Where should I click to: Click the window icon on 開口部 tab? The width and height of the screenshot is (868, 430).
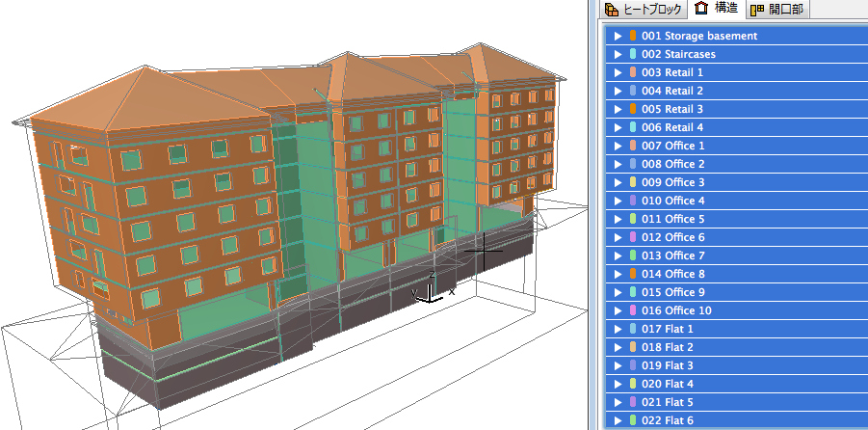[757, 10]
